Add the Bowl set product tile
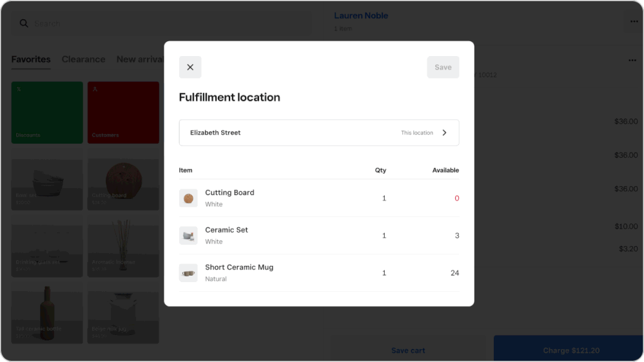This screenshot has width=644, height=362. pyautogui.click(x=47, y=179)
